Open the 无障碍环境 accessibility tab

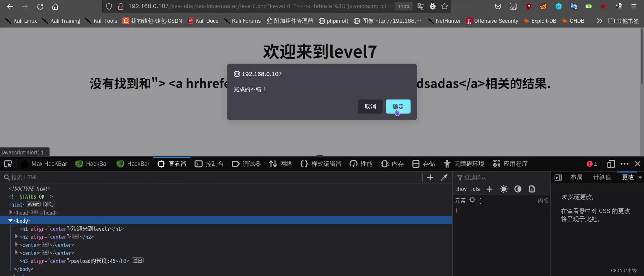[464, 164]
